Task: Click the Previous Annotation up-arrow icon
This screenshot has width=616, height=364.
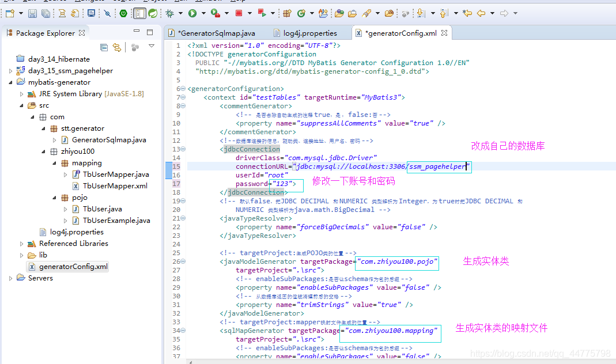Action: pyautogui.click(x=444, y=13)
